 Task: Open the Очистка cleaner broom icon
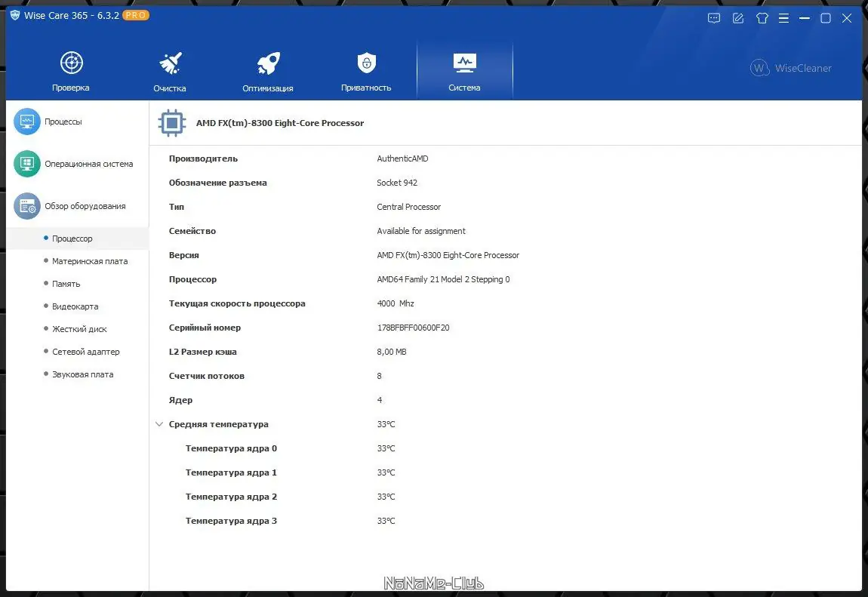click(171, 63)
